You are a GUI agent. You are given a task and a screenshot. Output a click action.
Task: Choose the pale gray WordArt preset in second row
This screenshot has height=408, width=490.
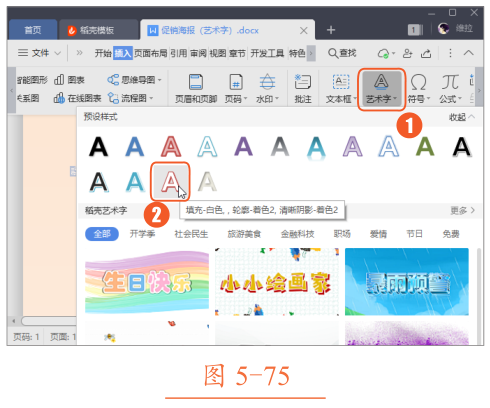point(207,182)
